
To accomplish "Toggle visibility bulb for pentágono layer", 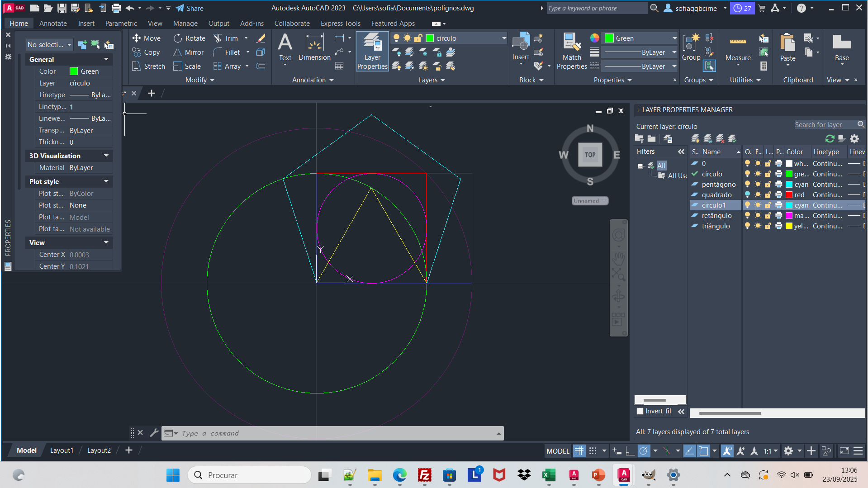I will pos(747,185).
